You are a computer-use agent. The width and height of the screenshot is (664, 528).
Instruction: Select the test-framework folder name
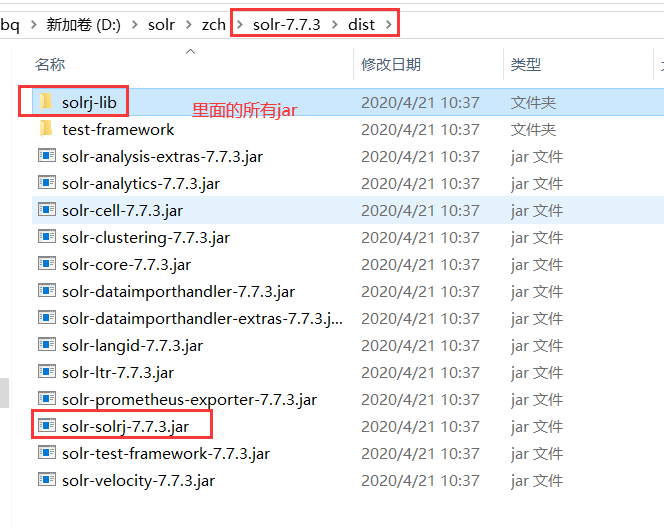tap(118, 130)
